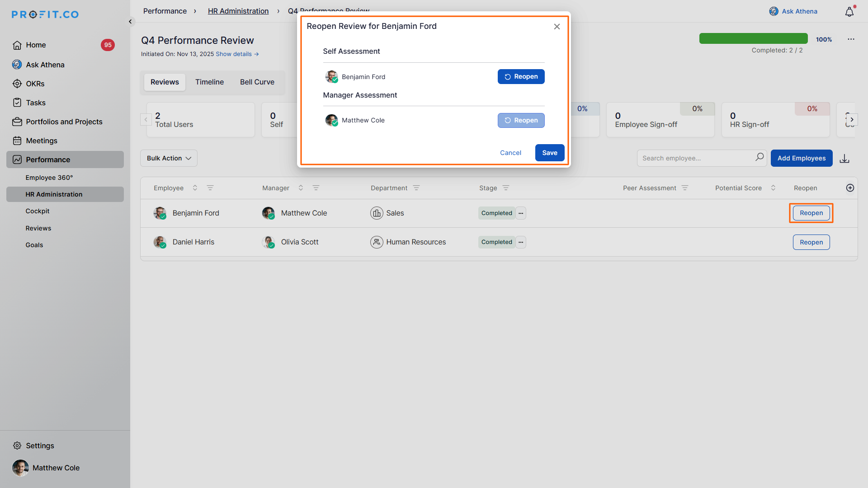Open Ask Athena from top bar
The height and width of the screenshot is (488, 868).
[793, 11]
